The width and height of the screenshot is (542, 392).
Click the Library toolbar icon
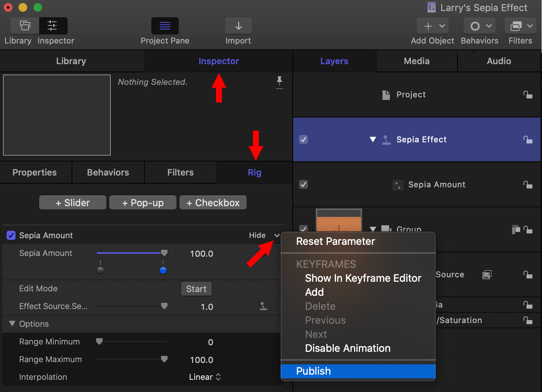click(x=25, y=26)
